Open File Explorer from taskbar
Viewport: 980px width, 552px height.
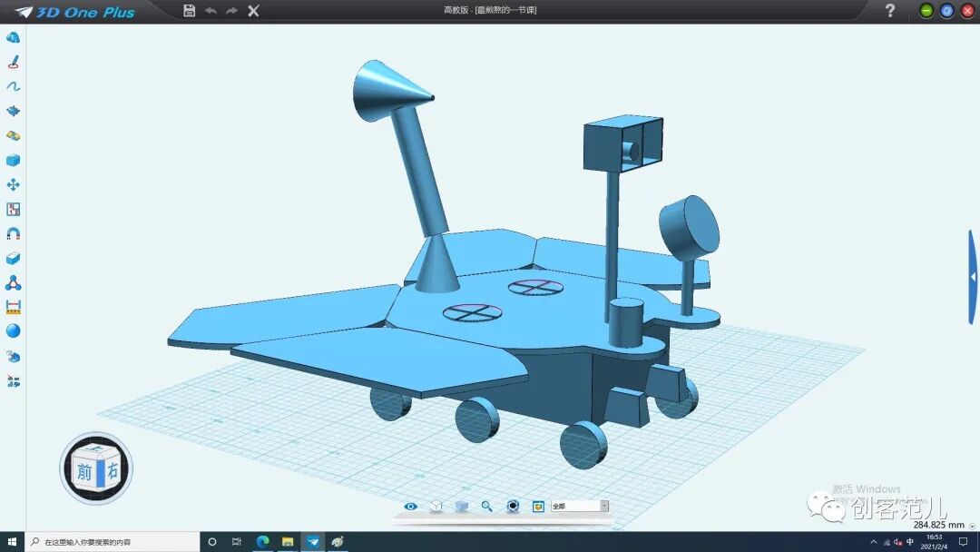pos(288,542)
